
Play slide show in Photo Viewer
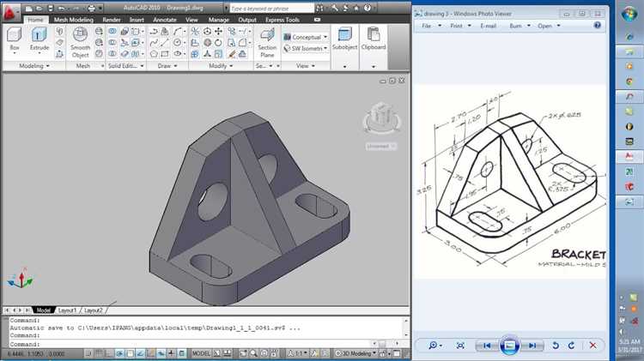click(x=509, y=346)
